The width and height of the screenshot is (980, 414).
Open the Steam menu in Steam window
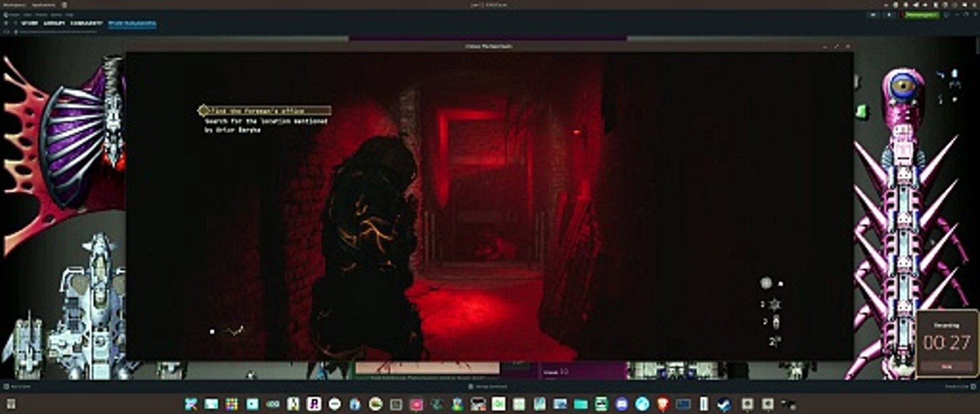point(15,15)
